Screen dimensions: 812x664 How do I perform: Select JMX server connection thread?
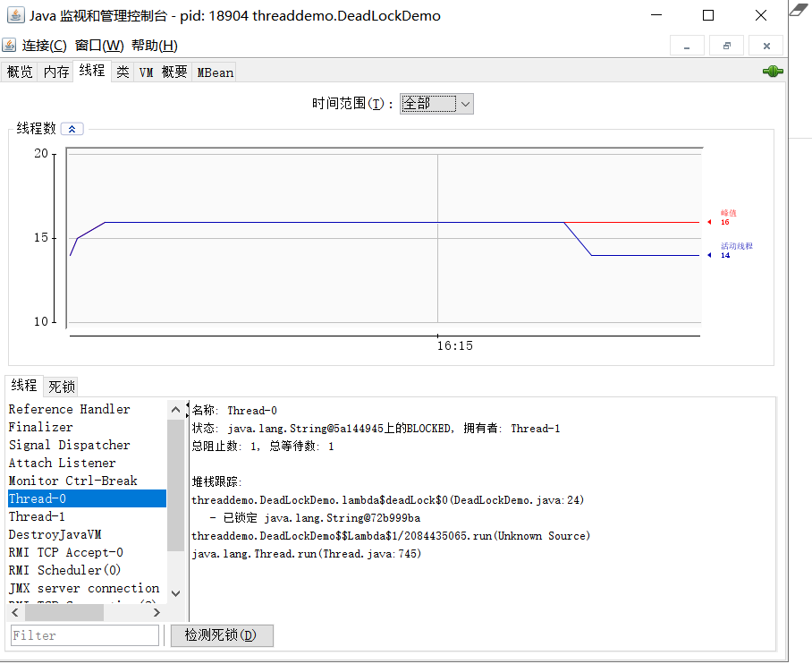87,588
